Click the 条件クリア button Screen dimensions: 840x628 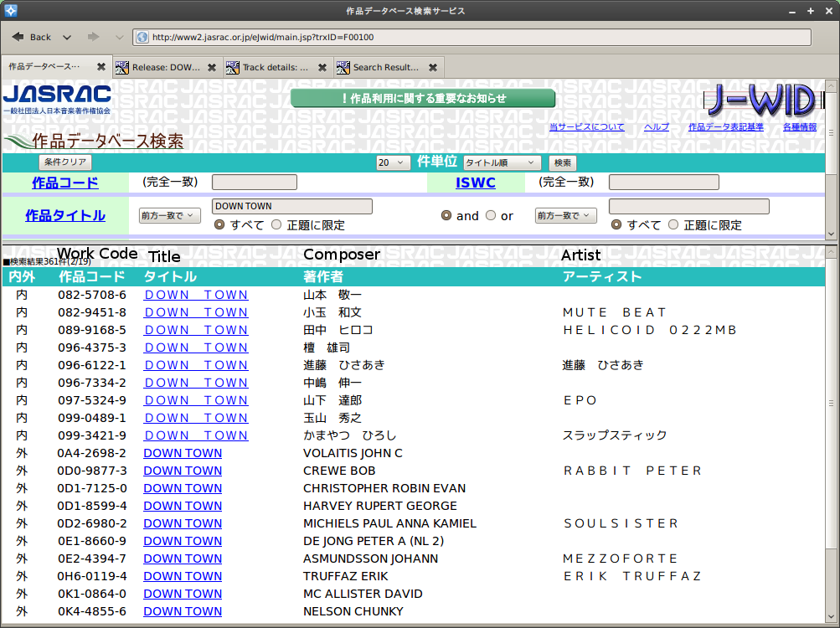coord(65,162)
